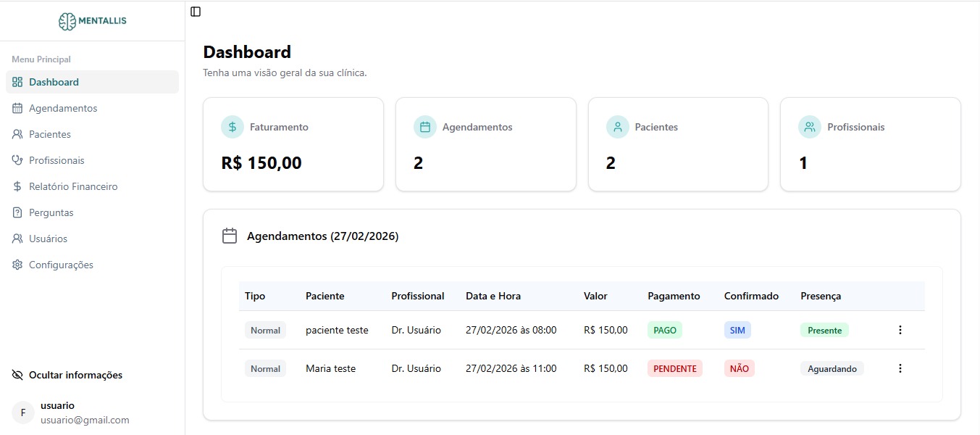The image size is (980, 435).
Task: Open the actions menu for Maria teste row
Action: click(900, 368)
